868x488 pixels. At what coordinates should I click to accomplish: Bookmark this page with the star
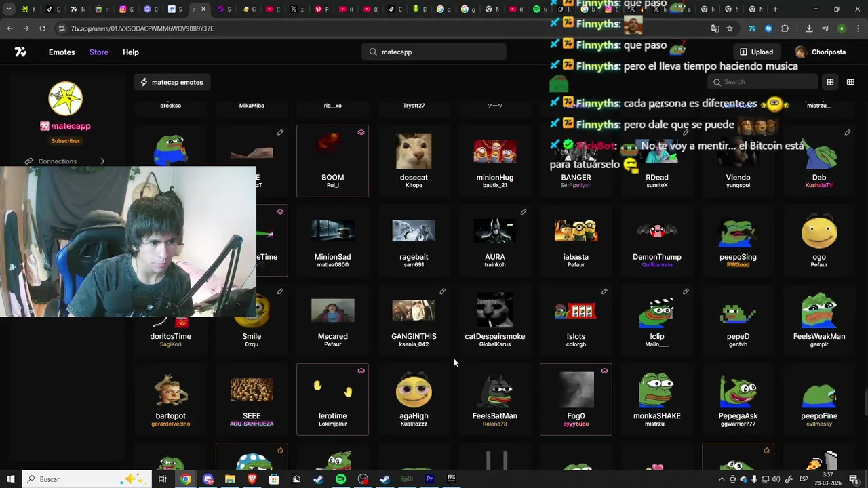[730, 28]
